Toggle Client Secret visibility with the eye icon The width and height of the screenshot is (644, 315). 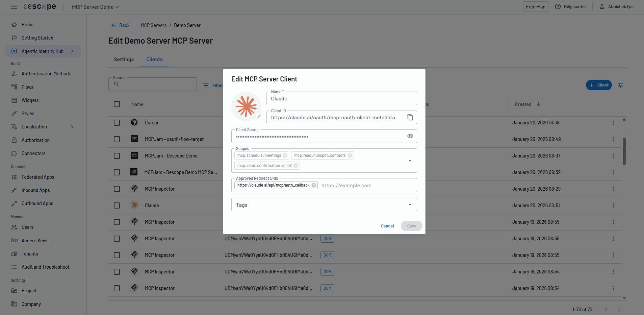tap(410, 136)
